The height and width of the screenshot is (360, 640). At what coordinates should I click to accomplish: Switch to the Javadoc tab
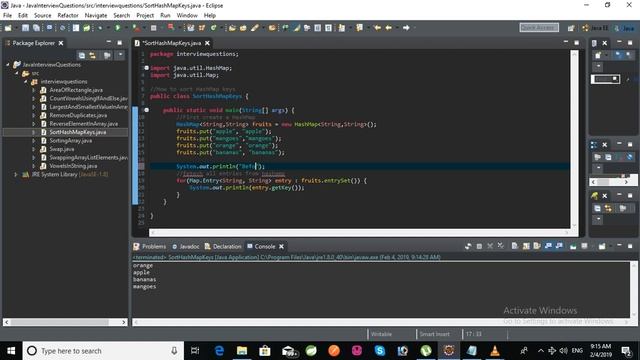(186, 247)
